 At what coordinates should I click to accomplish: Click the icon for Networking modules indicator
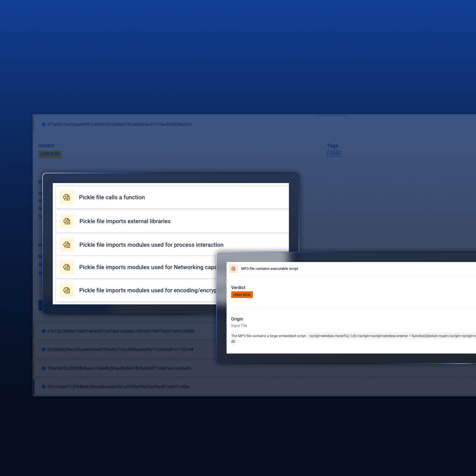pos(67,267)
